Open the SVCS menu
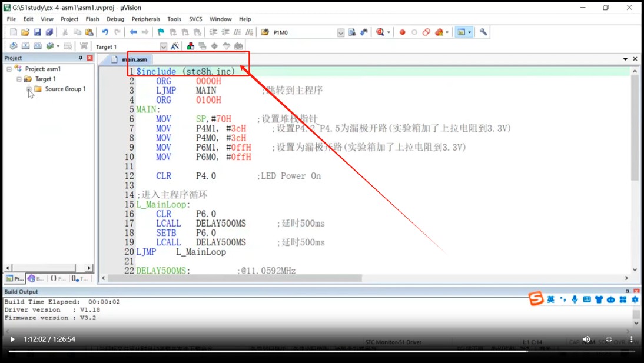Screen dimensions: 644x363 [195, 19]
